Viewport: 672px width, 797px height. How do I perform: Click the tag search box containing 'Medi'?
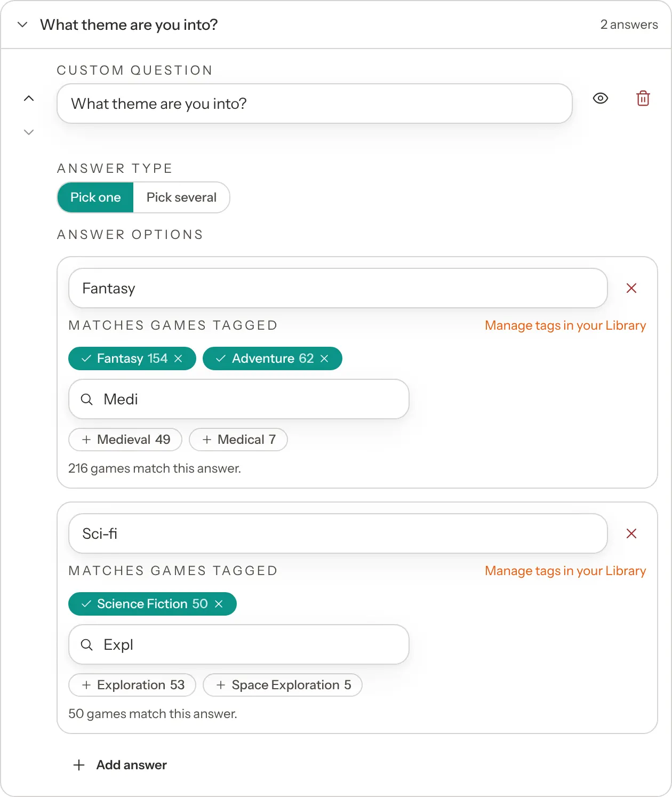[239, 399]
